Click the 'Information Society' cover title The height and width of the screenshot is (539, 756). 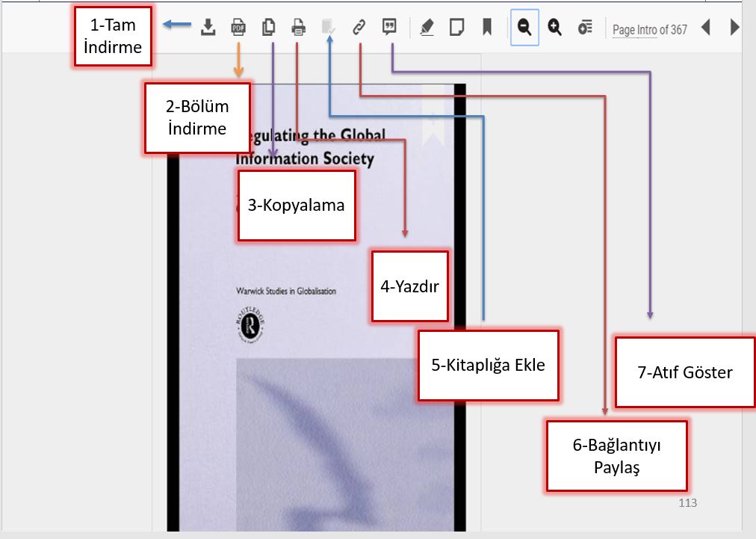pyautogui.click(x=305, y=158)
